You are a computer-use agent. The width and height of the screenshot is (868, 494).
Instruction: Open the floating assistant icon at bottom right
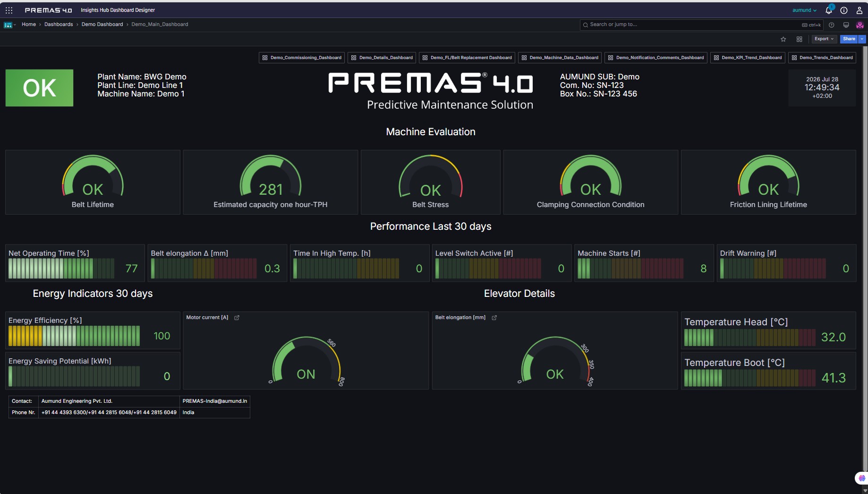861,478
